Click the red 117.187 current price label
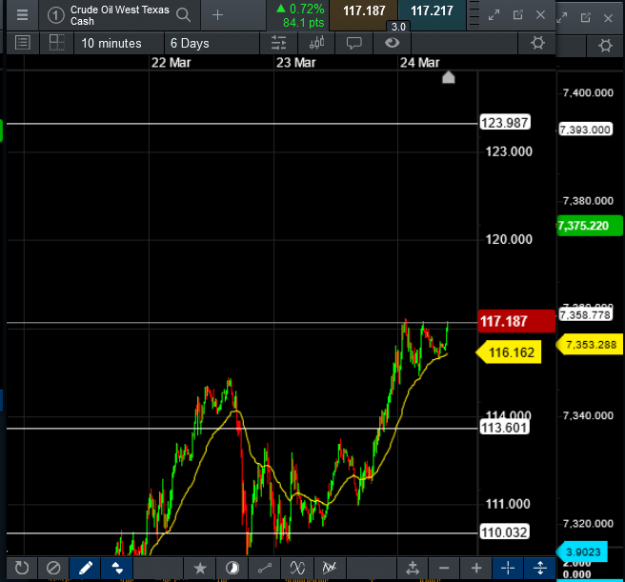 pyautogui.click(x=516, y=321)
